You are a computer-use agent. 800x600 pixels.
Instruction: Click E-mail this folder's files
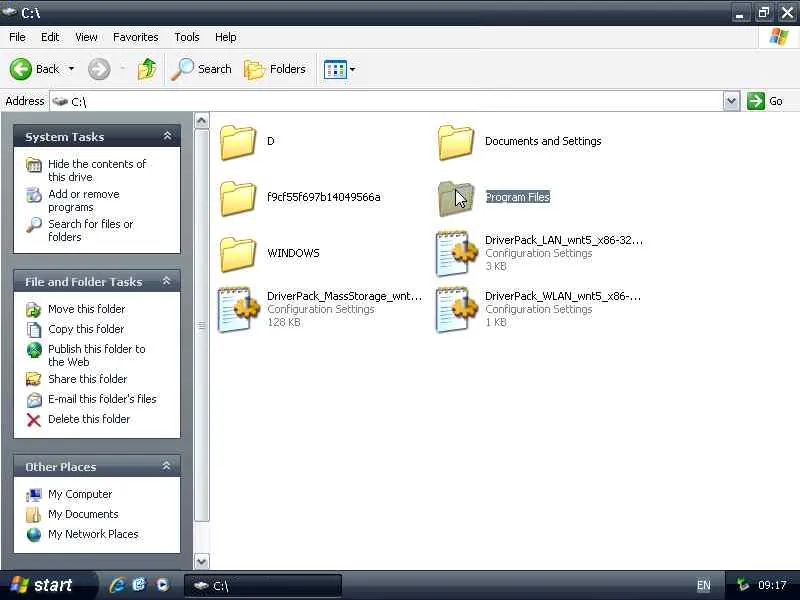[102, 399]
